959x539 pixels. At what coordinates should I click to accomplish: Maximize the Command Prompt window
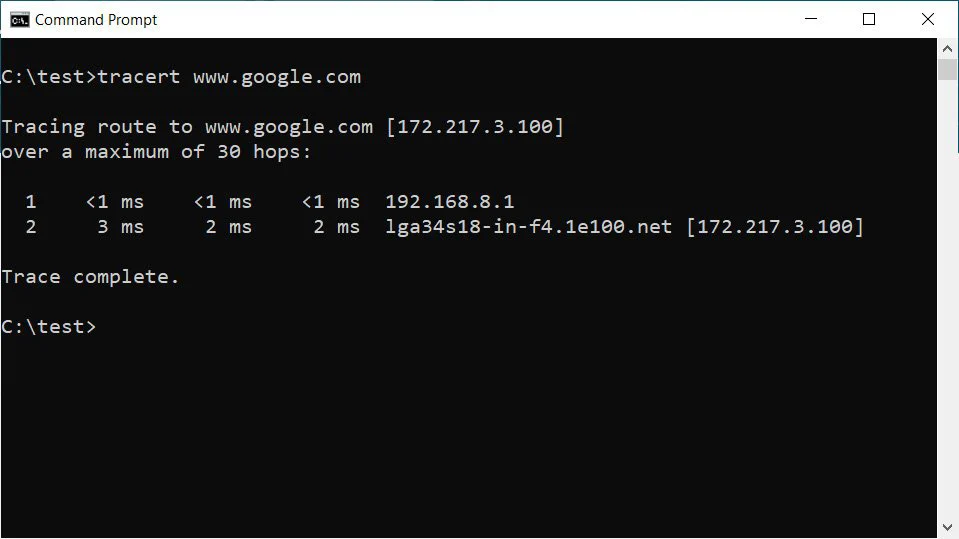point(869,19)
